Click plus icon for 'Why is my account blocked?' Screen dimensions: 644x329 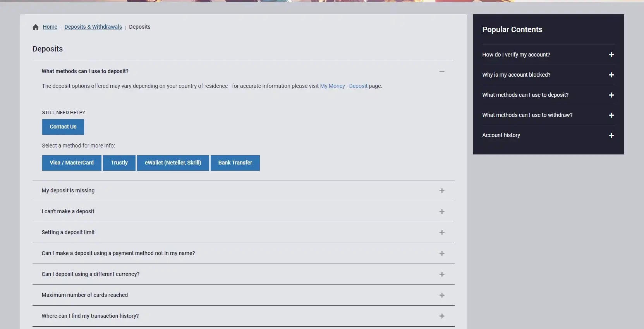coord(611,75)
